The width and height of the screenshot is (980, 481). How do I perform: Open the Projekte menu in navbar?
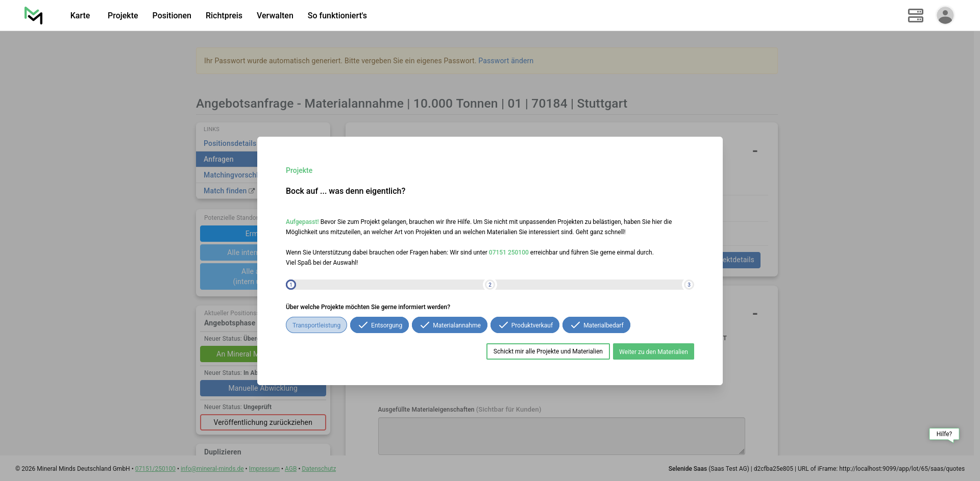pos(122,15)
